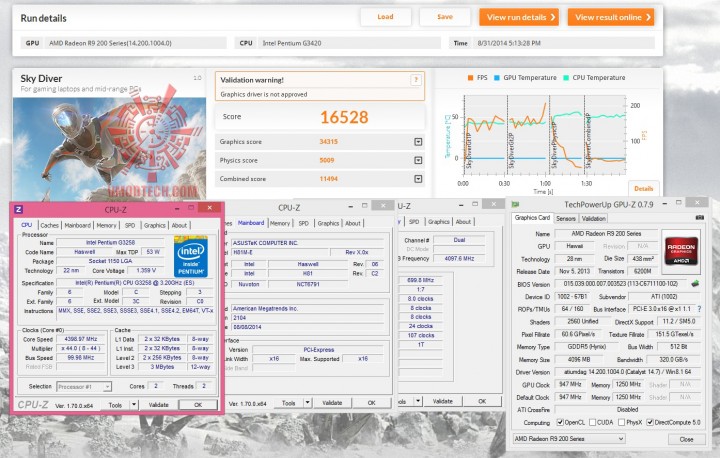Toggle the DirectCompute 5.0 checkbox

tap(650, 422)
